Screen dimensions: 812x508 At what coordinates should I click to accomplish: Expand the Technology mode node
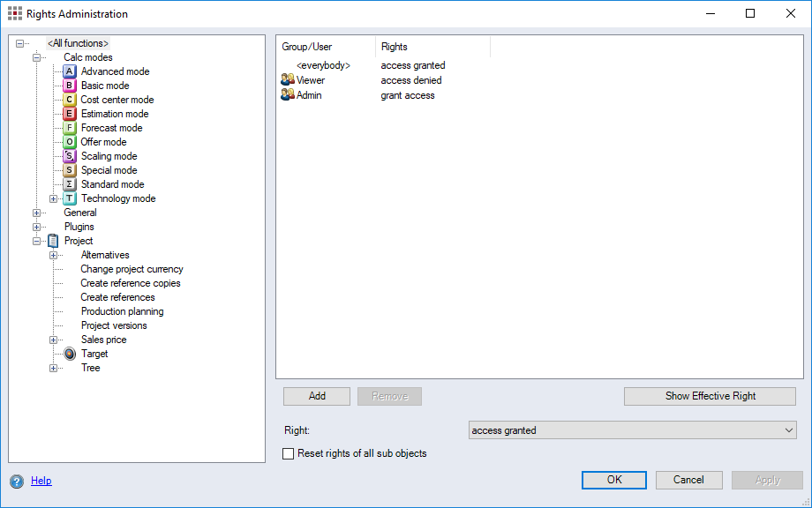53,198
